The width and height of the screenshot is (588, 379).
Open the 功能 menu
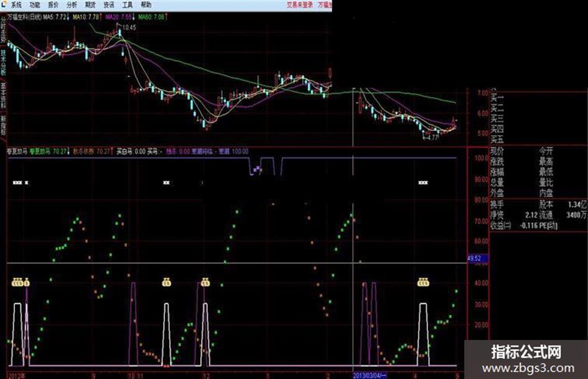[x=35, y=5]
